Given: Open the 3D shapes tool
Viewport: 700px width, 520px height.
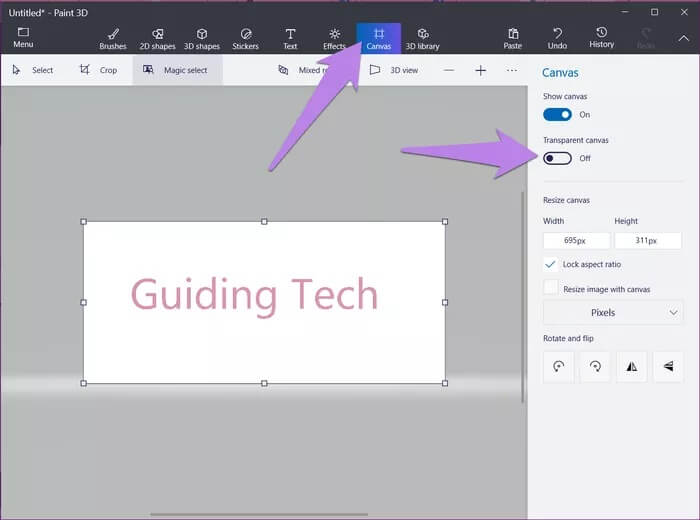Looking at the screenshot, I should (202, 39).
